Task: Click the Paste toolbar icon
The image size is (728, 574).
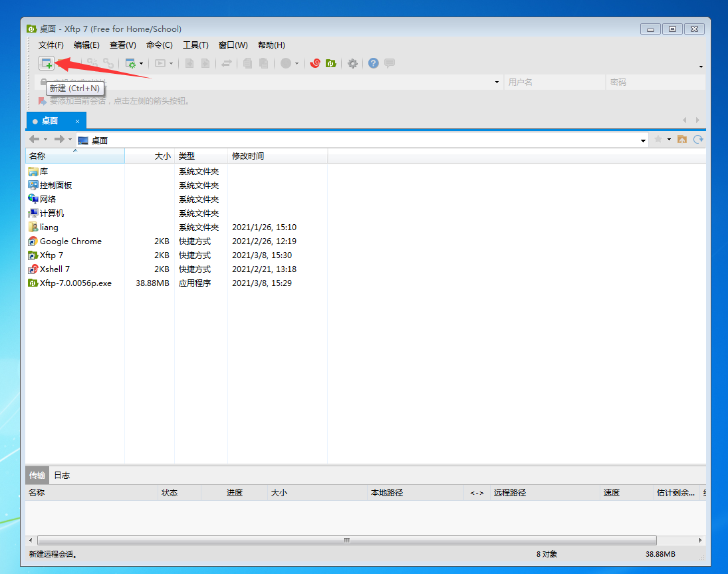Action: pos(264,63)
